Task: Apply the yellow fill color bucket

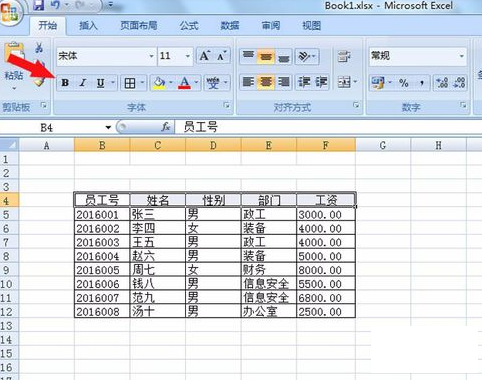Action: (x=159, y=83)
